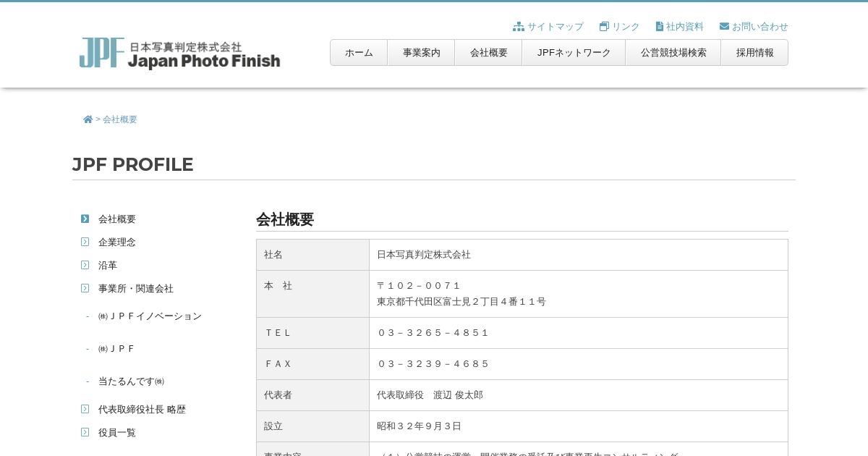Click the 日本写真判定株式会社 table cell
Image resolution: width=868 pixels, height=456 pixels.
[x=578, y=255]
